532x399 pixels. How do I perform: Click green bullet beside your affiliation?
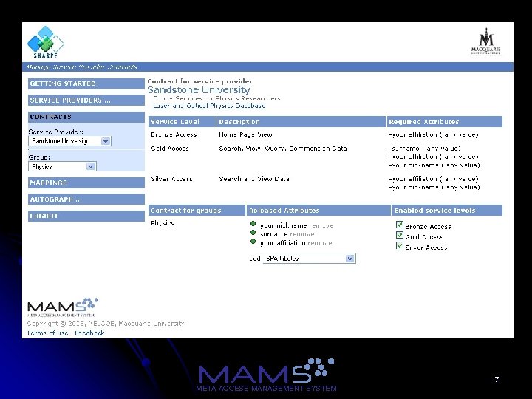[x=253, y=241]
